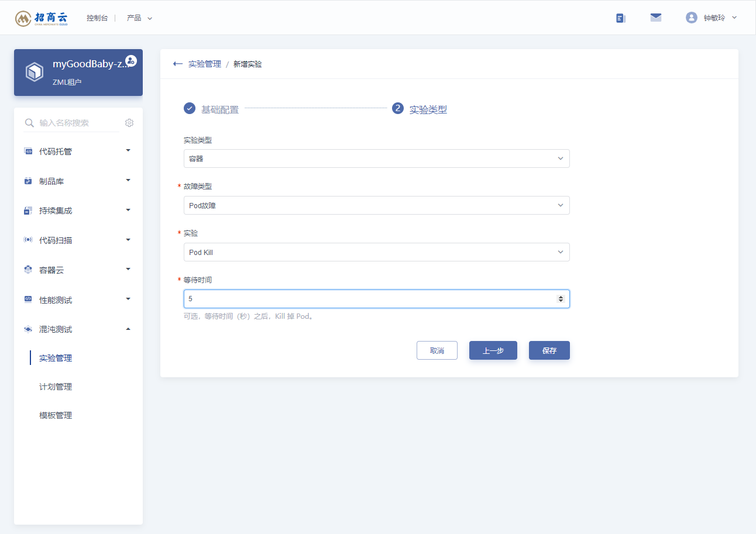Click the 等待时间 stepper arrows

pyautogui.click(x=561, y=299)
